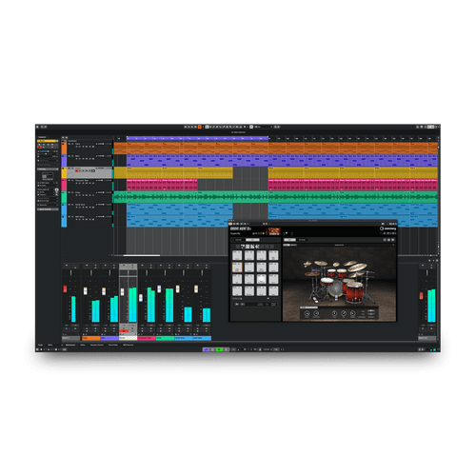Click the brightly lit Groove Agent pad
The width and height of the screenshot is (476, 476).
[261, 279]
